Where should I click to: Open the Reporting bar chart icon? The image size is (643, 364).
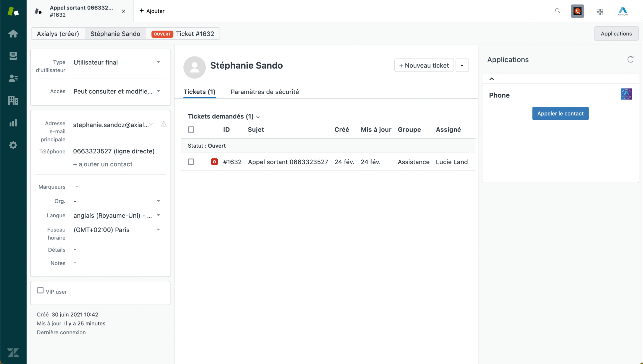(13, 123)
